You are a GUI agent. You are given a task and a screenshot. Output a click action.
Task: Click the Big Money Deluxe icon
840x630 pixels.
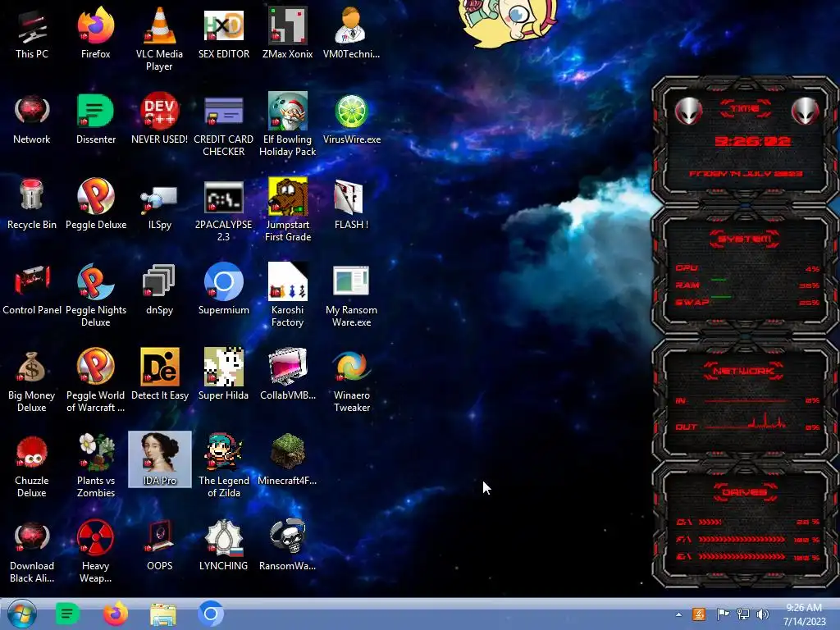point(32,381)
